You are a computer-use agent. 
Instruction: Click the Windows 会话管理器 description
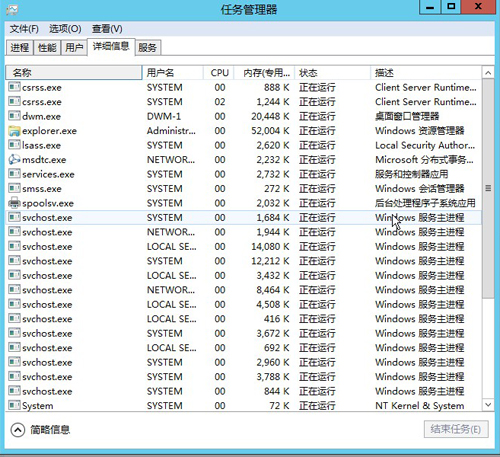click(x=420, y=189)
